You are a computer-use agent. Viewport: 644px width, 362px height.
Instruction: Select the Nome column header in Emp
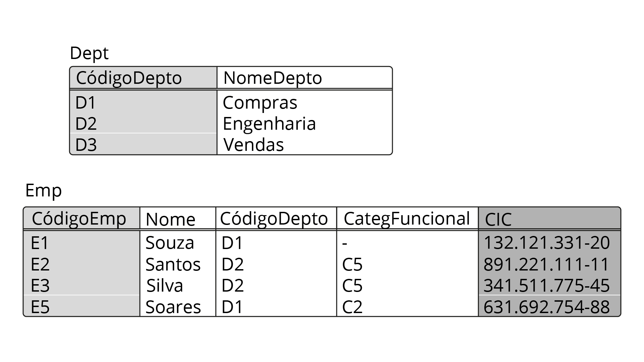point(170,220)
